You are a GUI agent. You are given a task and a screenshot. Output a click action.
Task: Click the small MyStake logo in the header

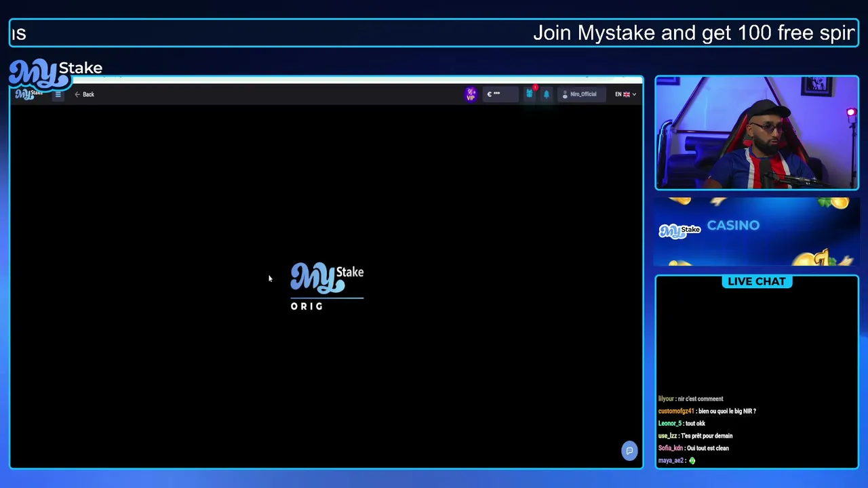pos(29,94)
